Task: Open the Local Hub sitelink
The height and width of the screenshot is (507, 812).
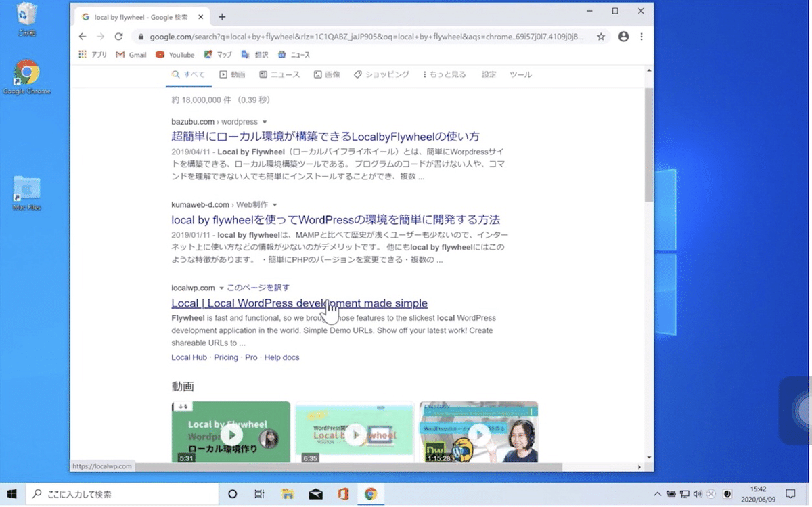Action: coord(189,357)
